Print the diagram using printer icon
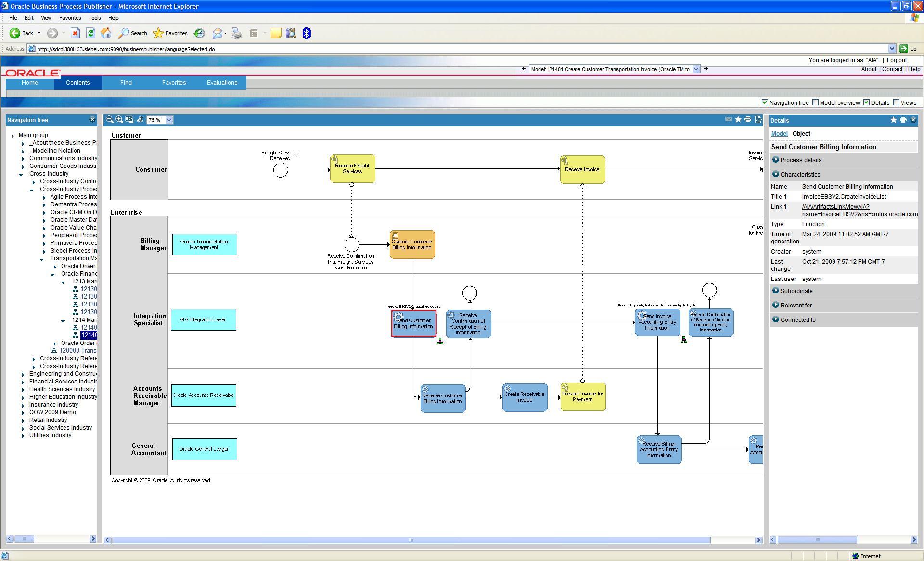Screen dimensions: 924x561 point(747,120)
